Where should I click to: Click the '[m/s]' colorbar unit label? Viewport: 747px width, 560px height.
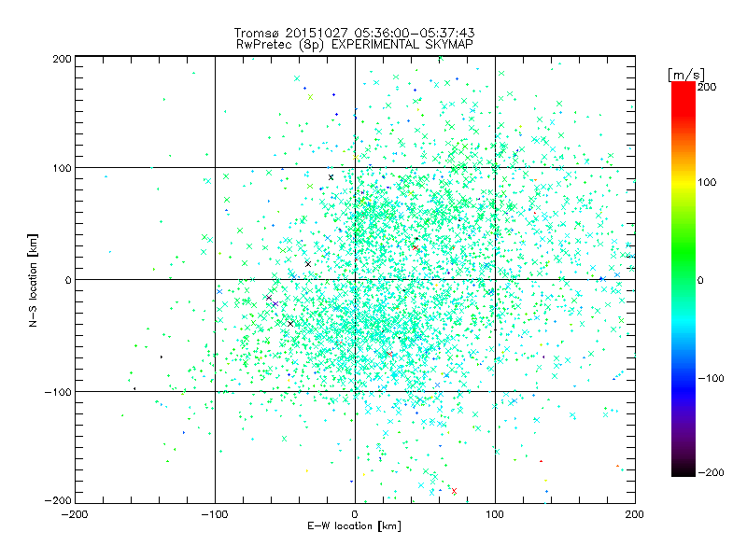[686, 75]
